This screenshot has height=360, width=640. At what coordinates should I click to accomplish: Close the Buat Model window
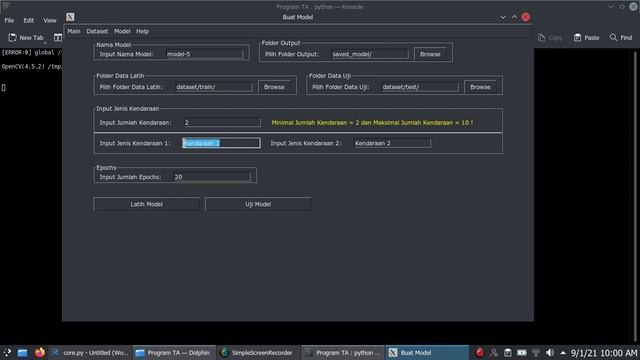tap(526, 17)
